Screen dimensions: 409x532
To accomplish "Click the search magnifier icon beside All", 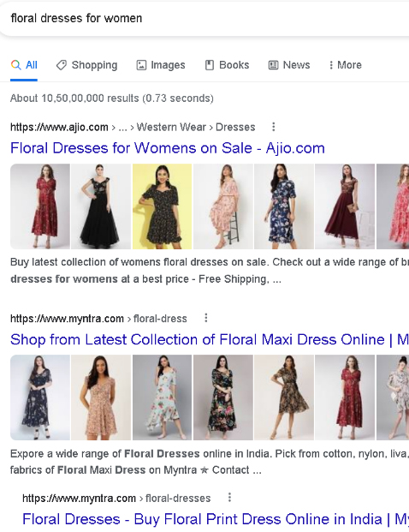I will 15,65.
